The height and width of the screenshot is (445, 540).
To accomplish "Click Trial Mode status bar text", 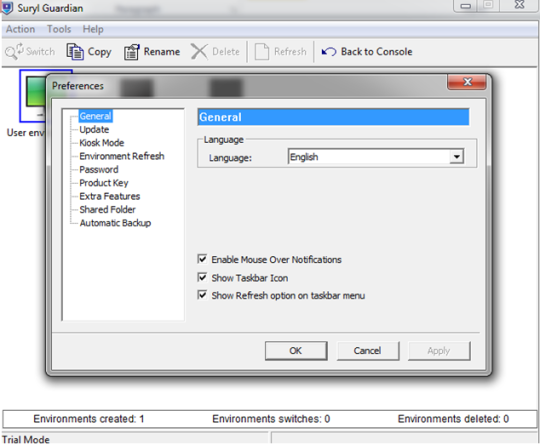I will [x=26, y=439].
